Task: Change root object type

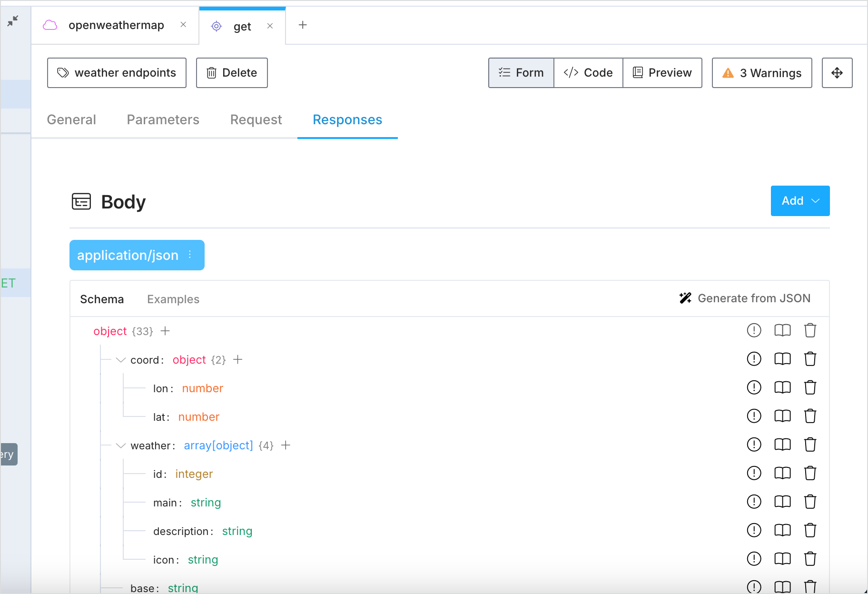Action: (110, 331)
